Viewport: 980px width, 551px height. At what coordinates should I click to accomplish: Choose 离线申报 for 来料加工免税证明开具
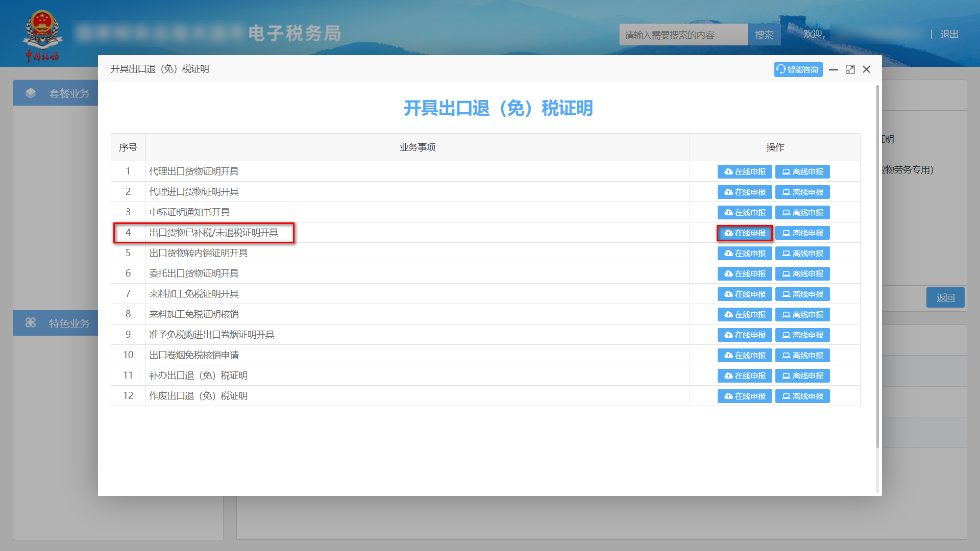pyautogui.click(x=802, y=294)
